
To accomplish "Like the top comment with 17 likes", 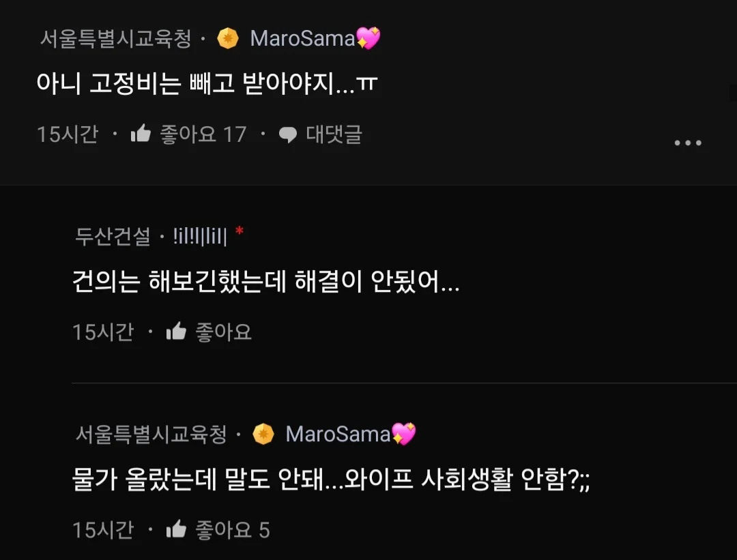I will (x=141, y=134).
